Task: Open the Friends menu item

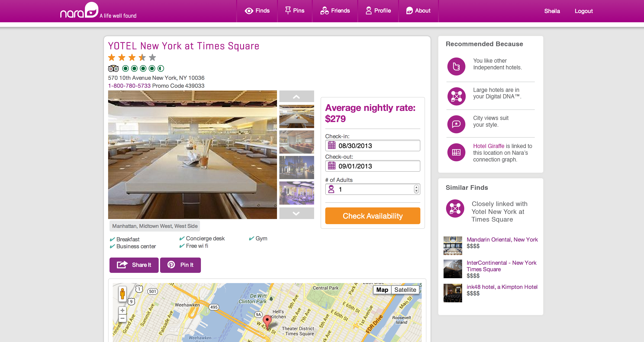Action: [x=335, y=10]
